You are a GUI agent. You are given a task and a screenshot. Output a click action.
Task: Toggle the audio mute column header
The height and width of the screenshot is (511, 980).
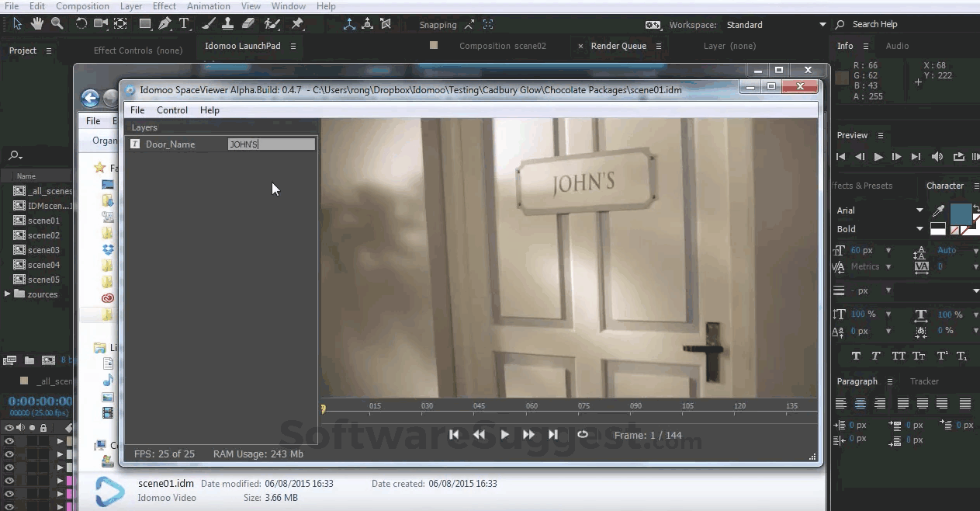tap(20, 427)
